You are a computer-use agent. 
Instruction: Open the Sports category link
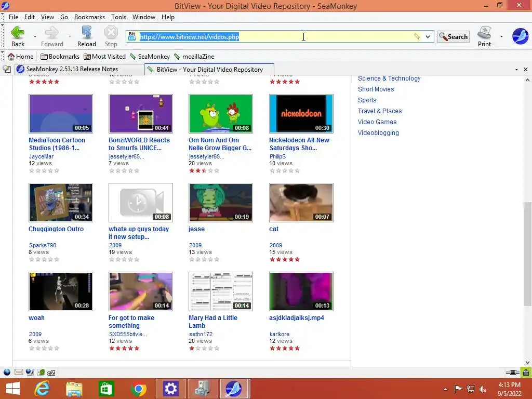367,100
